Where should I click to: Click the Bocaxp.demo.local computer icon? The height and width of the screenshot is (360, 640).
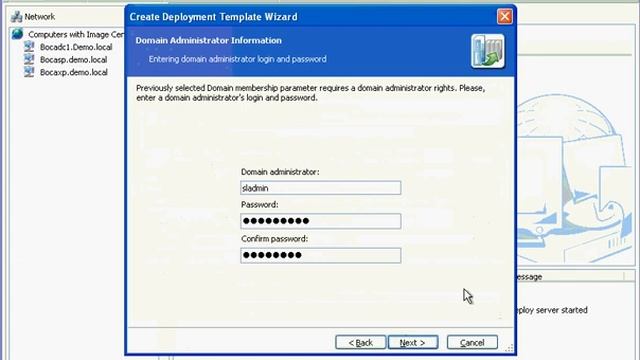click(x=29, y=72)
